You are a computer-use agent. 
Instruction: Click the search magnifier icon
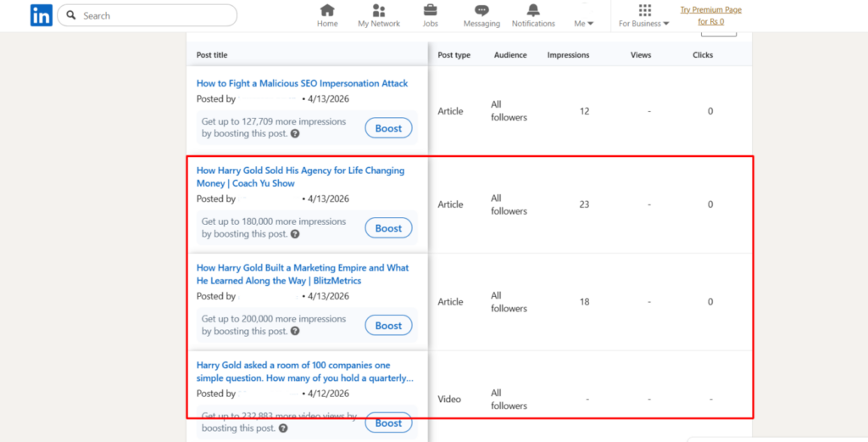[71, 15]
